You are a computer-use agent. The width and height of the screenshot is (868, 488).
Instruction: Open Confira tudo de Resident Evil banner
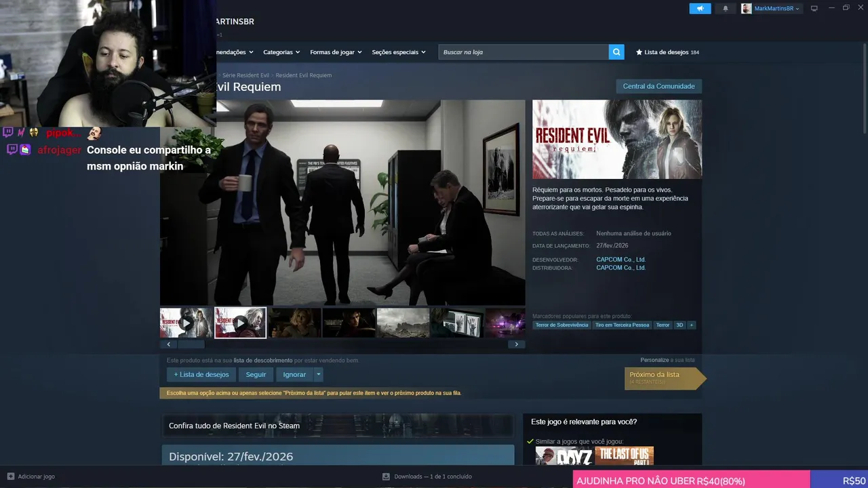coord(337,426)
